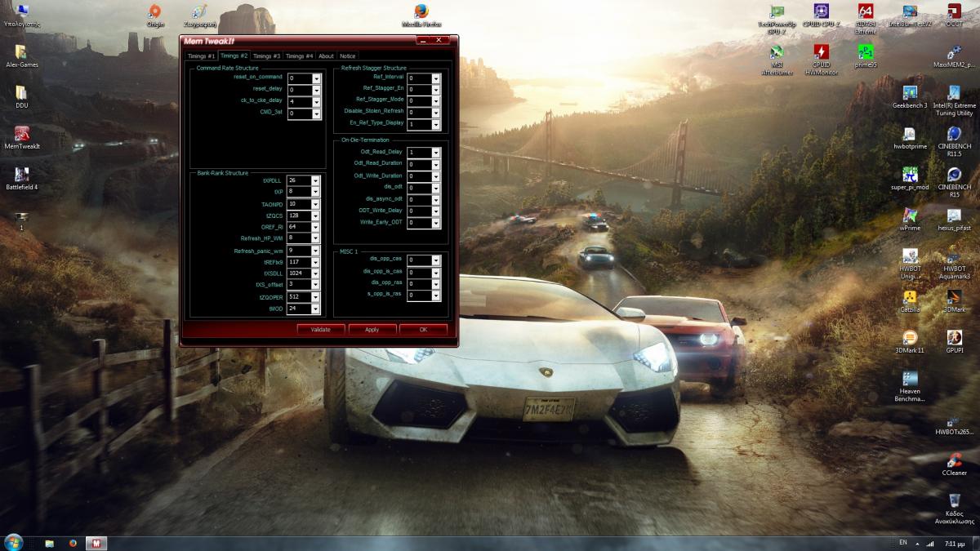This screenshot has width=980, height=551.
Task: Launch the CINEBENCH R15 desktop icon
Action: [954, 180]
